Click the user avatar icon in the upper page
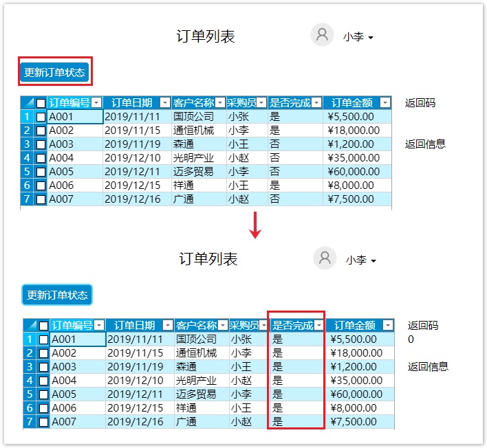487x448 pixels. (322, 35)
